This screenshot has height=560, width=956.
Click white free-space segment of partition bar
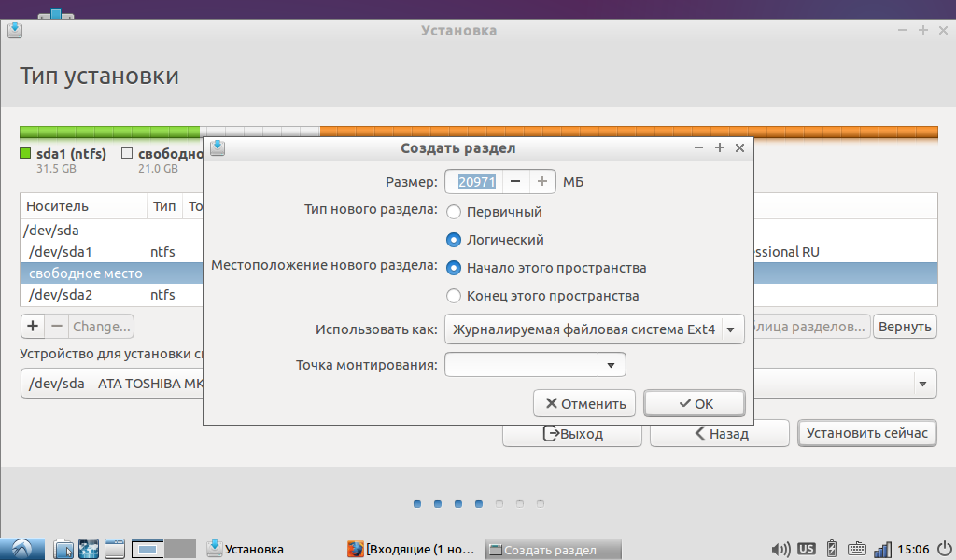260,132
